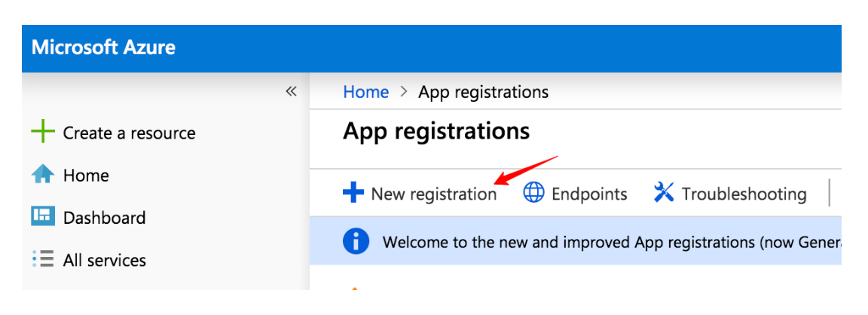Select the Home text in left sidebar
This screenshot has height=315, width=868.
click(x=86, y=176)
